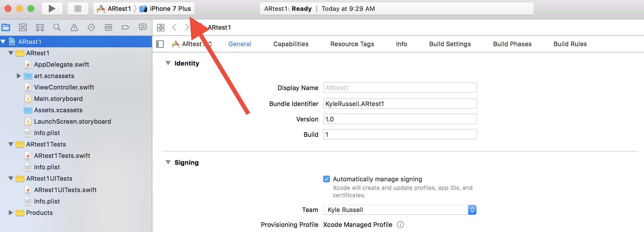
Task: Switch to the Info tab
Action: (x=401, y=44)
